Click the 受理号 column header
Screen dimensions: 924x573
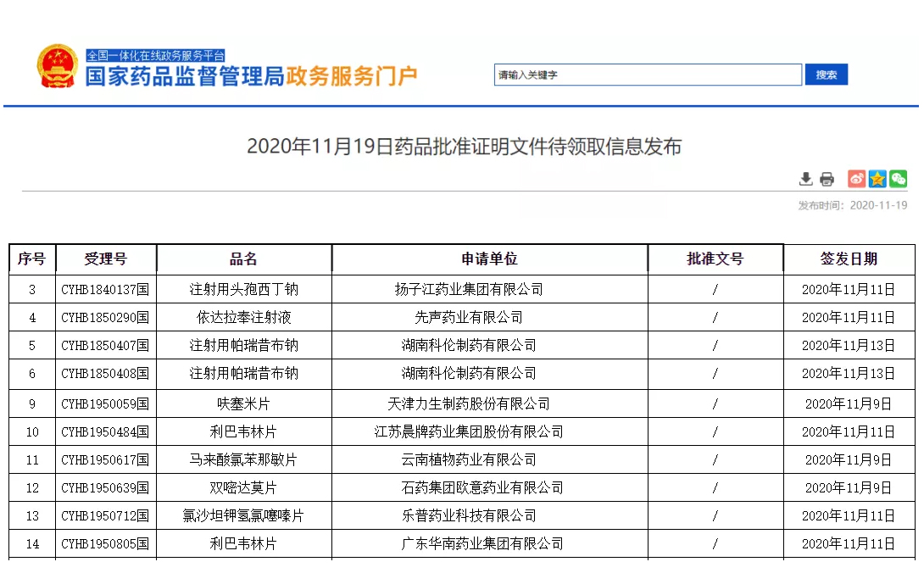tap(105, 259)
